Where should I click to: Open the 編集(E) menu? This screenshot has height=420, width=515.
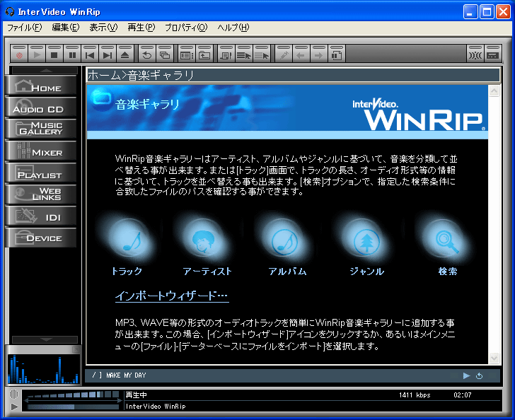[66, 28]
